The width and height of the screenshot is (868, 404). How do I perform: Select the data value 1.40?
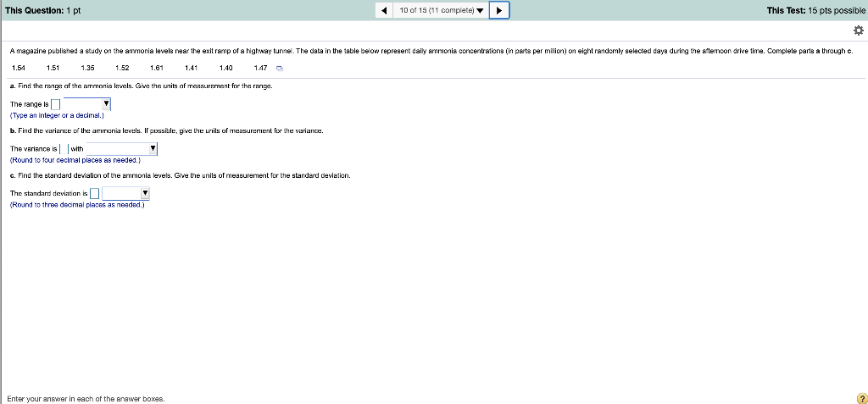coord(225,68)
